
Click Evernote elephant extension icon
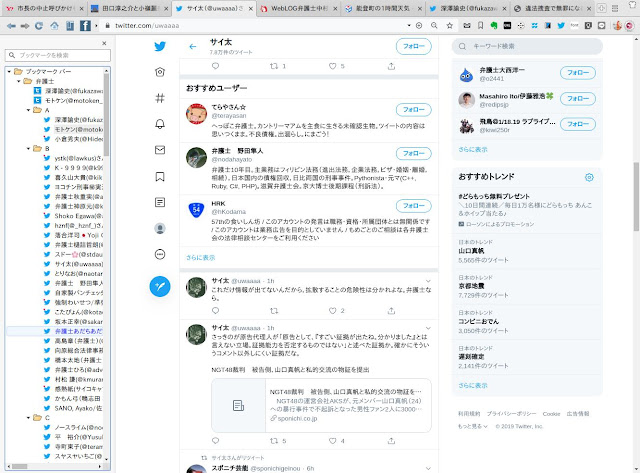(x=494, y=26)
